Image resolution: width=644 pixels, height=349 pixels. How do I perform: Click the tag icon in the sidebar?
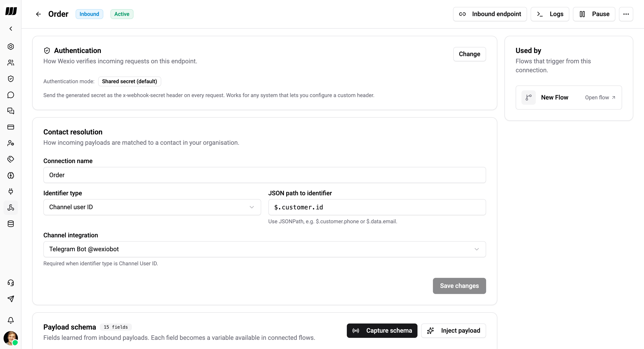tap(11, 159)
